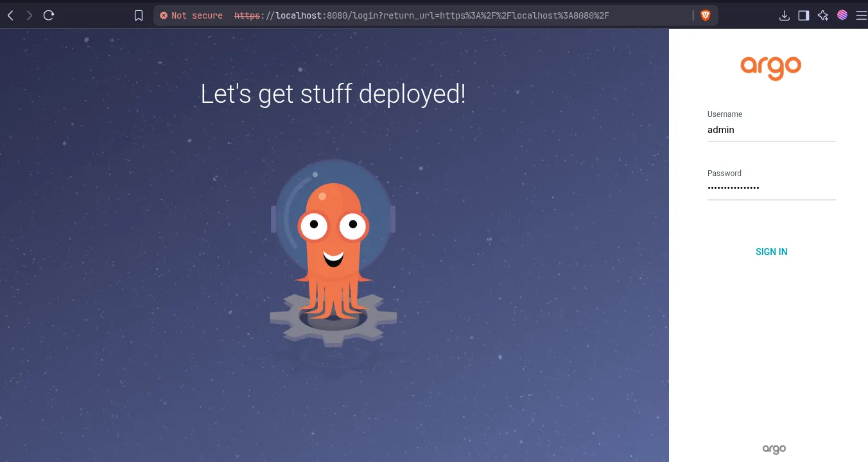Reload the Argo login page
This screenshot has height=462, width=868.
[x=49, y=15]
